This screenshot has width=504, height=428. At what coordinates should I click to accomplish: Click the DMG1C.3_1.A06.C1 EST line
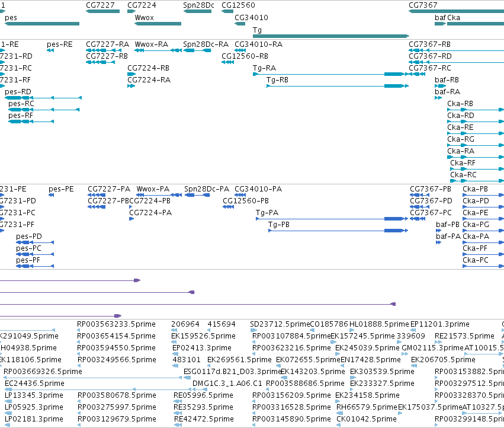[200, 389]
